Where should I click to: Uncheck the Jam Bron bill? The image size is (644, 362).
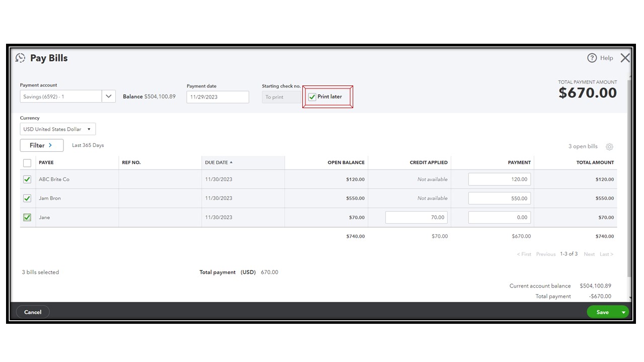coord(27,198)
